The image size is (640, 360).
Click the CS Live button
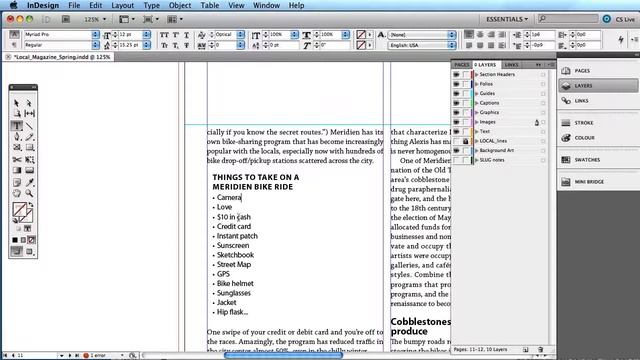tap(619, 19)
